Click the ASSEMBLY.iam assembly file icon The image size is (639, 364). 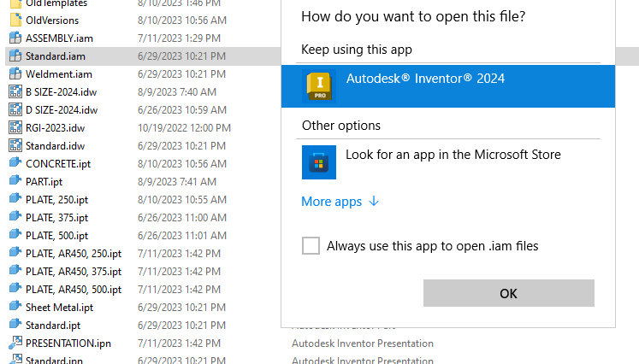click(x=15, y=38)
